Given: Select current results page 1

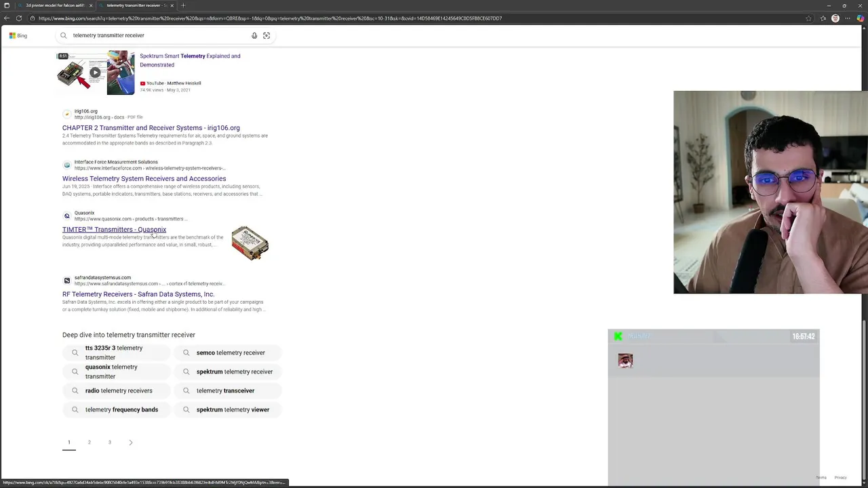Looking at the screenshot, I should (x=68, y=442).
